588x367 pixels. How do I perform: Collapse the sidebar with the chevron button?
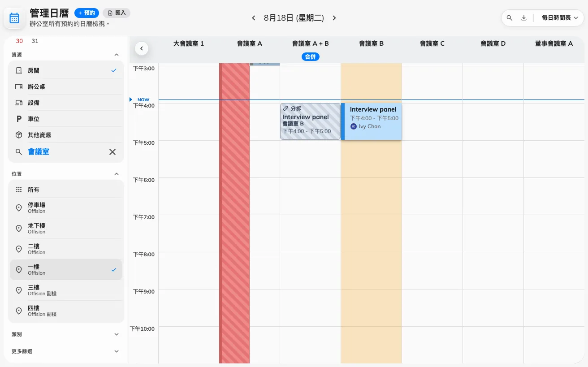(142, 48)
